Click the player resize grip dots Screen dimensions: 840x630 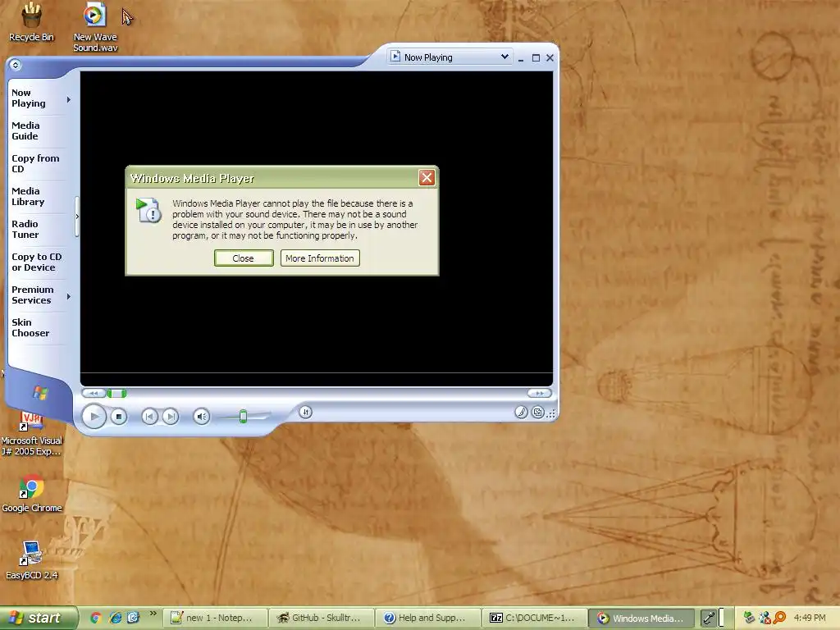551,413
